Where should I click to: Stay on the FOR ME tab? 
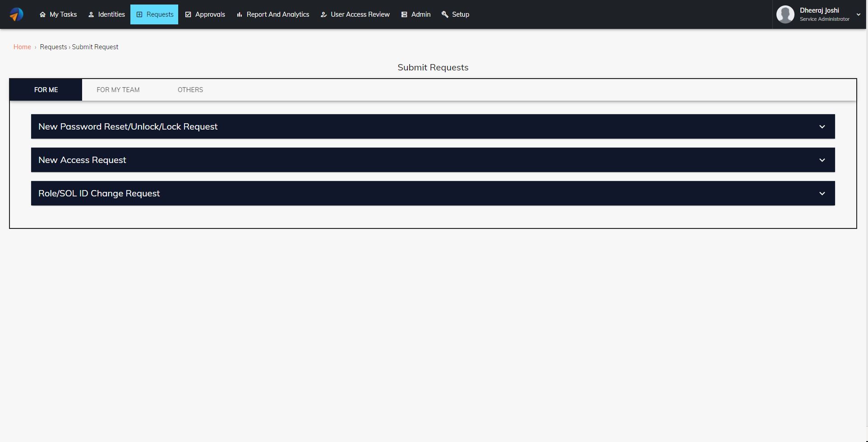click(46, 89)
